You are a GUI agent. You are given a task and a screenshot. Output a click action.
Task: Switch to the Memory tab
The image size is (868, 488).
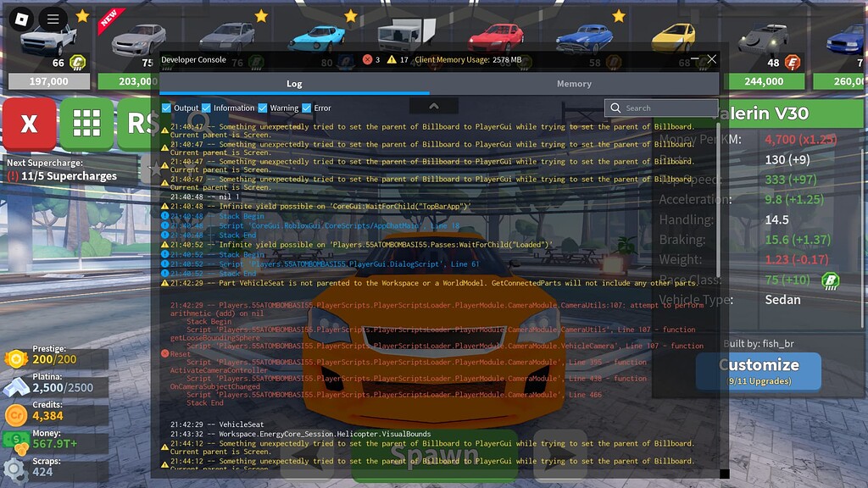[x=574, y=84]
